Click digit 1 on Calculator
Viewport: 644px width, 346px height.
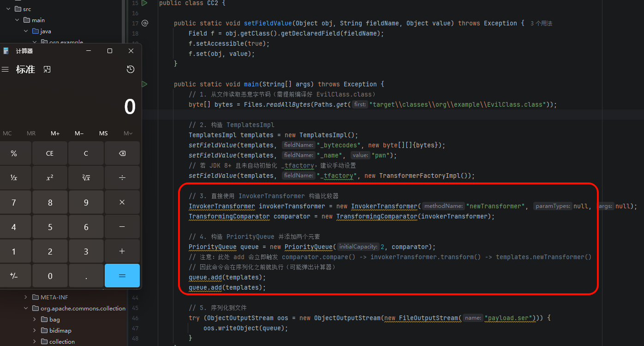tap(14, 251)
